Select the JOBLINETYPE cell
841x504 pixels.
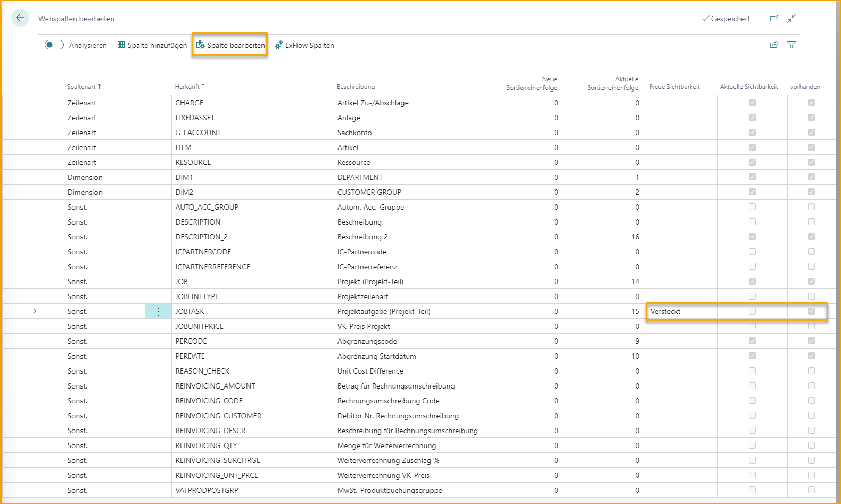coord(253,296)
